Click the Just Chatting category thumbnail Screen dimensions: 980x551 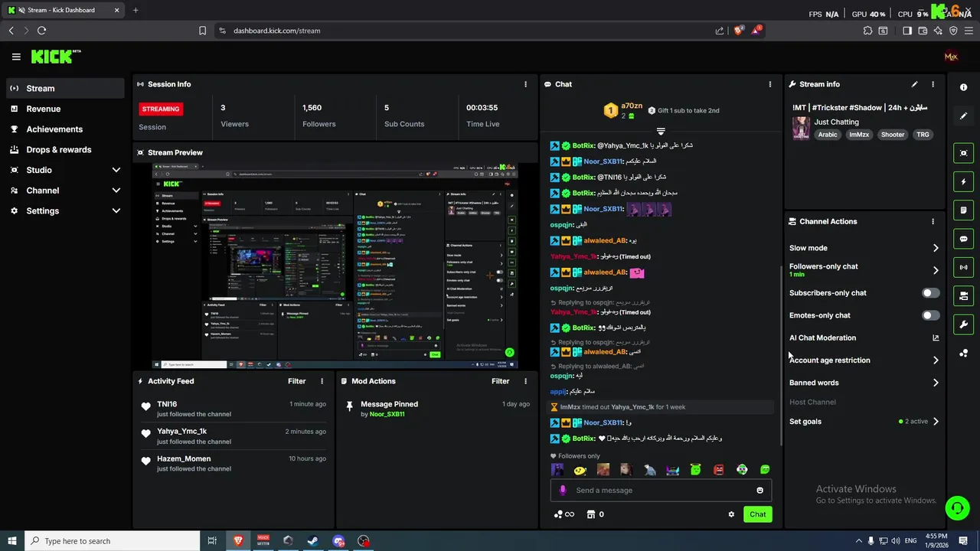click(x=801, y=128)
